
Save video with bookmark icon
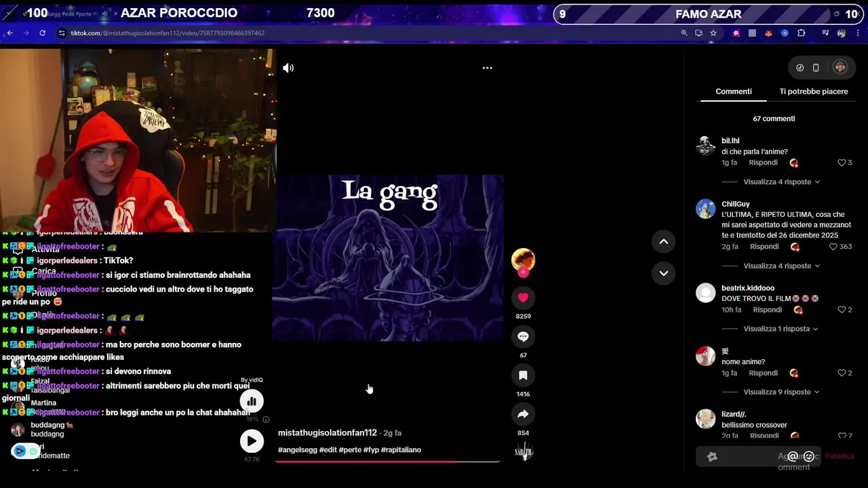click(523, 375)
